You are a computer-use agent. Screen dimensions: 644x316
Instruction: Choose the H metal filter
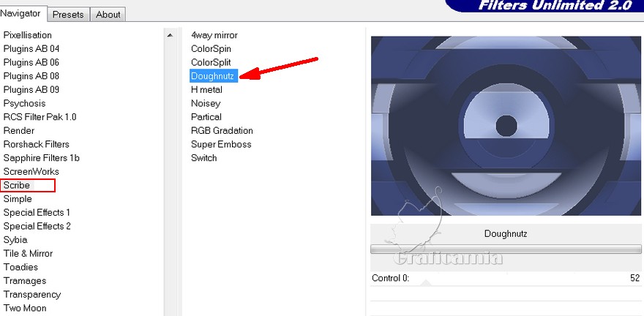pos(206,89)
